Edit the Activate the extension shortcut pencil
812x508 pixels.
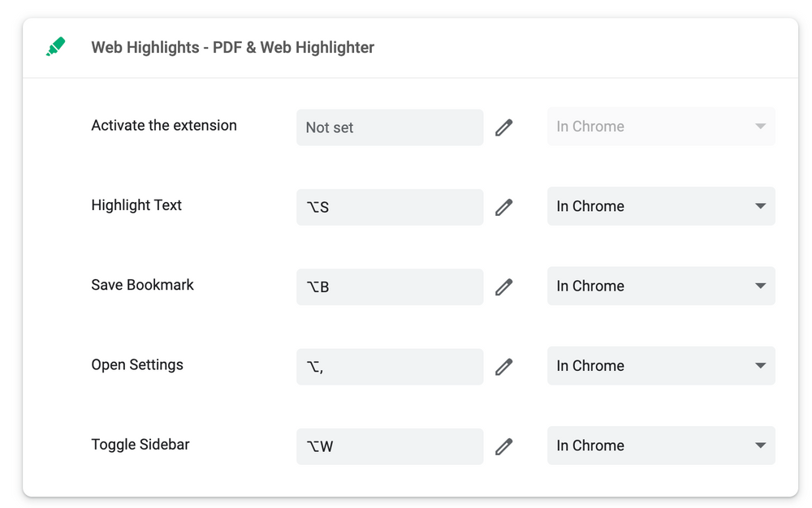504,127
